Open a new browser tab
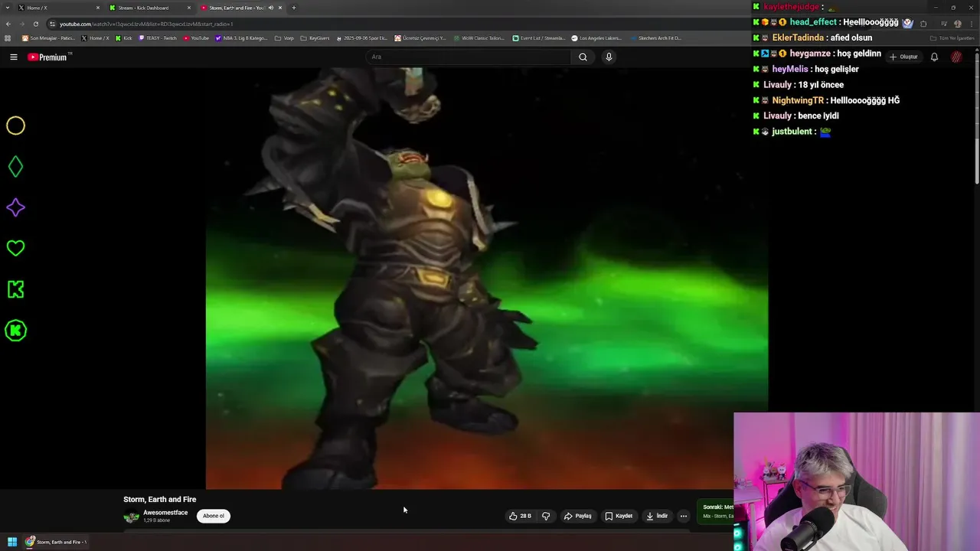Image resolution: width=980 pixels, height=551 pixels. (293, 8)
